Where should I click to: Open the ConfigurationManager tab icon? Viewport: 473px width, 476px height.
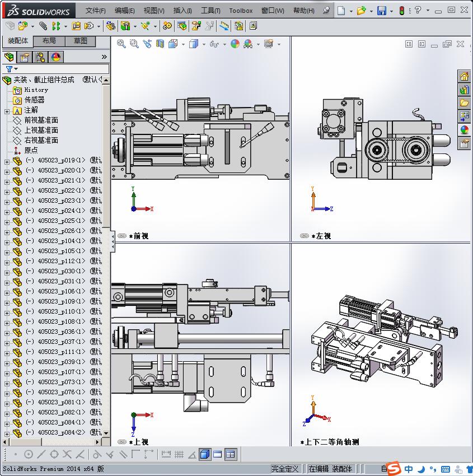(x=40, y=57)
